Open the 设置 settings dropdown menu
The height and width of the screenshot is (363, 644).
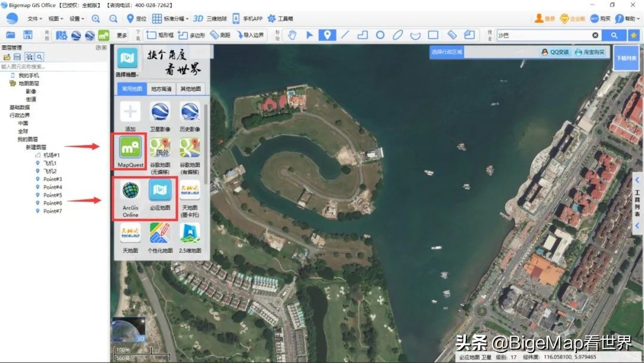(x=76, y=19)
